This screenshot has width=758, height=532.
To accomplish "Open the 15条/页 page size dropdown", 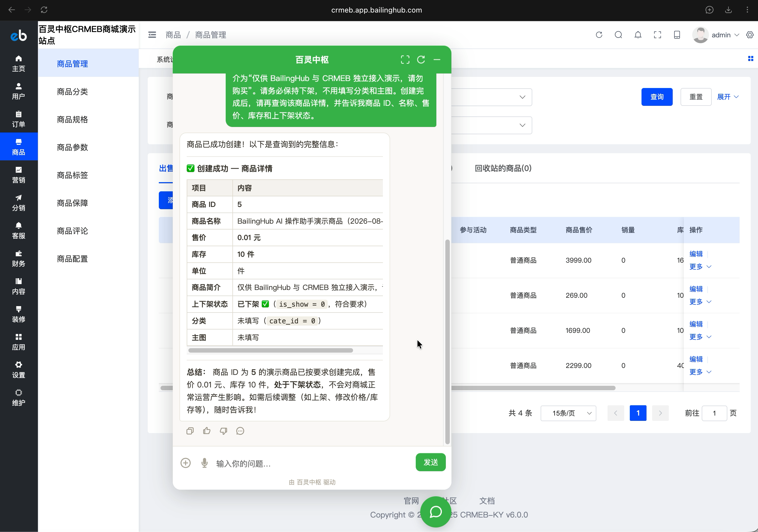I will coord(568,413).
